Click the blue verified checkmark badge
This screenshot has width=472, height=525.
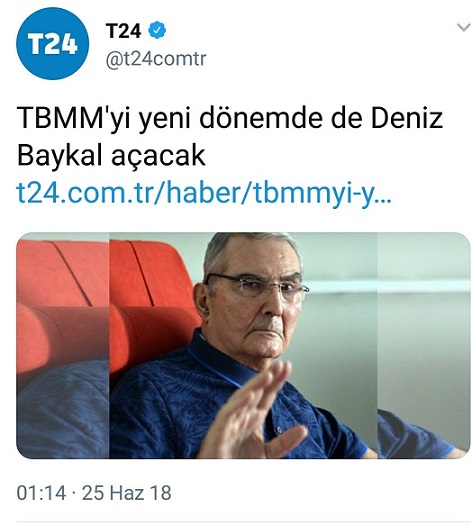[157, 31]
